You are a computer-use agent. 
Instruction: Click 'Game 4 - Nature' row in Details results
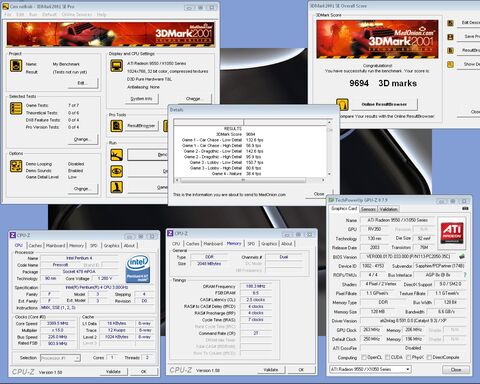pos(237,174)
